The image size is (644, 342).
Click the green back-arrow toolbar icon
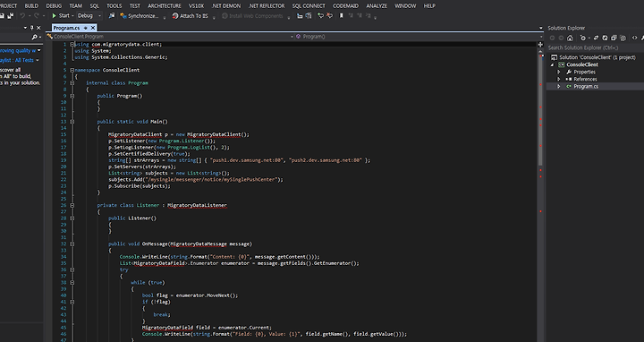(x=321, y=16)
